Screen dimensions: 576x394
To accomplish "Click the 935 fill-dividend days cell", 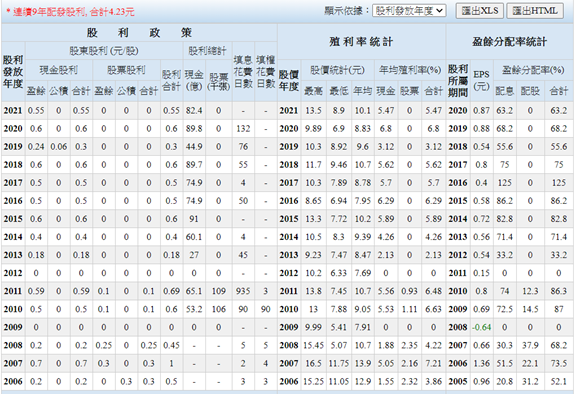I will (243, 291).
